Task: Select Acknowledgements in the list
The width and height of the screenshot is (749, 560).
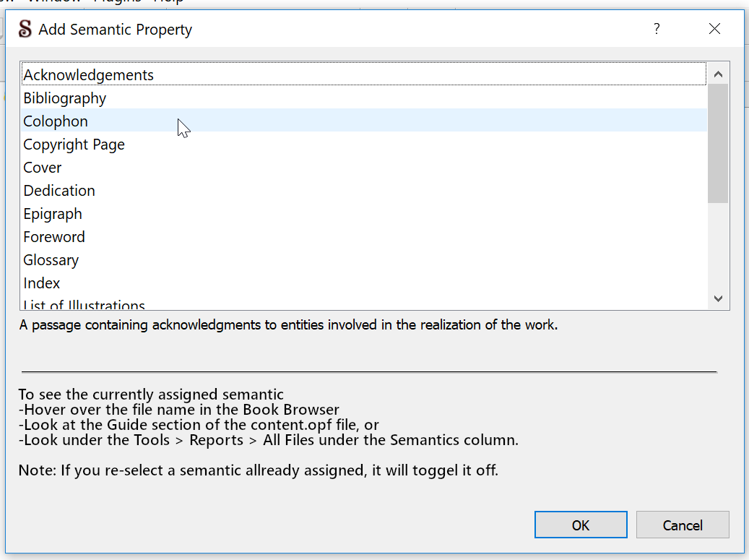Action: (x=89, y=75)
